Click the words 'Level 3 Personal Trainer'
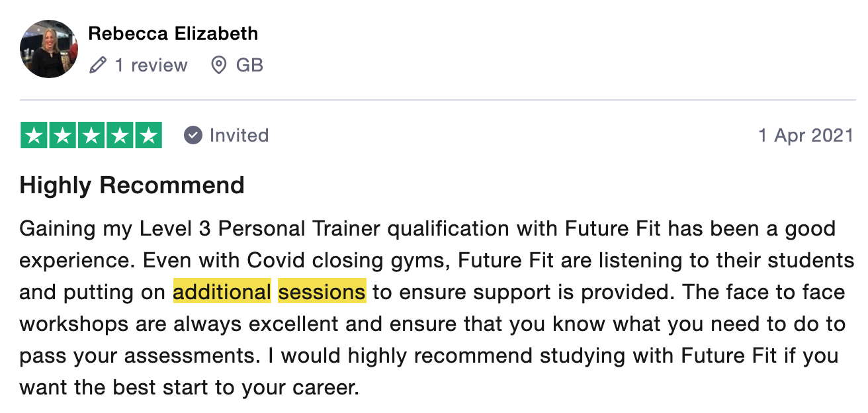 tap(260, 229)
